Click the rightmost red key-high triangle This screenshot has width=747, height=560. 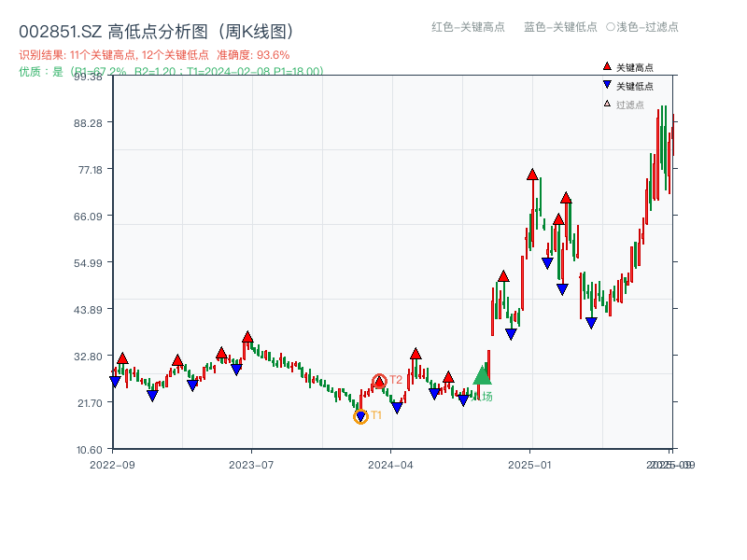(x=566, y=198)
